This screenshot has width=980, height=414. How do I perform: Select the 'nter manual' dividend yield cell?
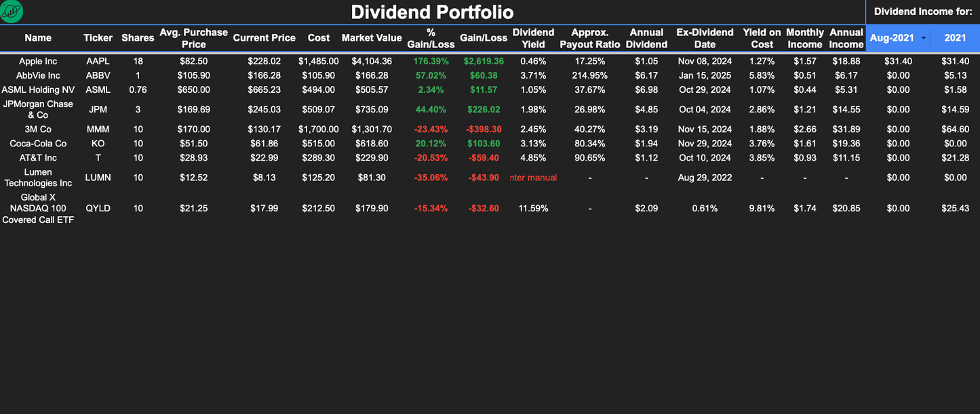[533, 178]
